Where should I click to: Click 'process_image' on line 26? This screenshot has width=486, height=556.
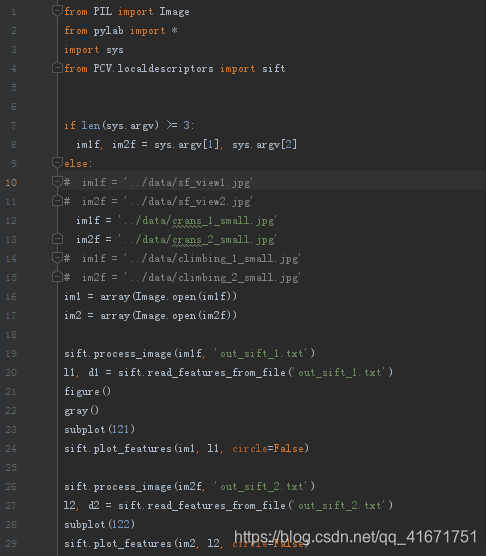[133, 486]
